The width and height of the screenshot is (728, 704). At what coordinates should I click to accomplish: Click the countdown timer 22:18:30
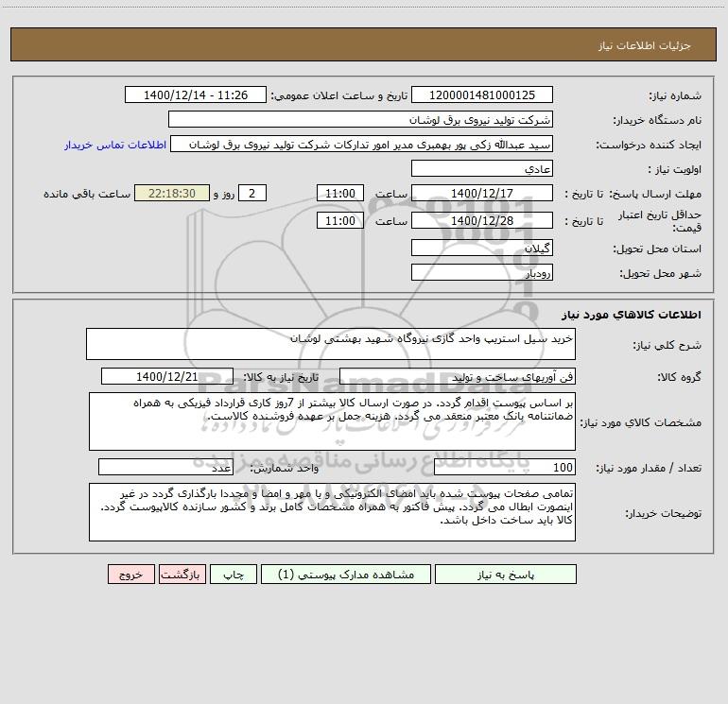pyautogui.click(x=172, y=193)
